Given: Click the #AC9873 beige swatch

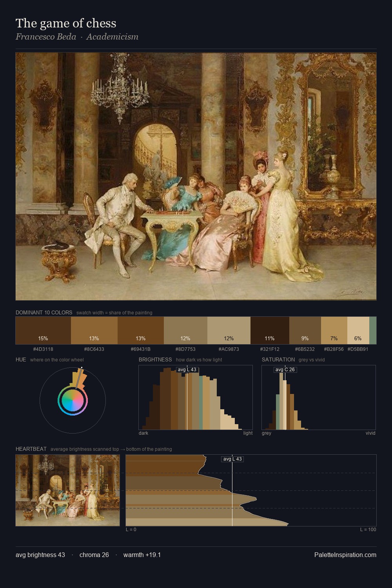Looking at the screenshot, I should pos(229,330).
